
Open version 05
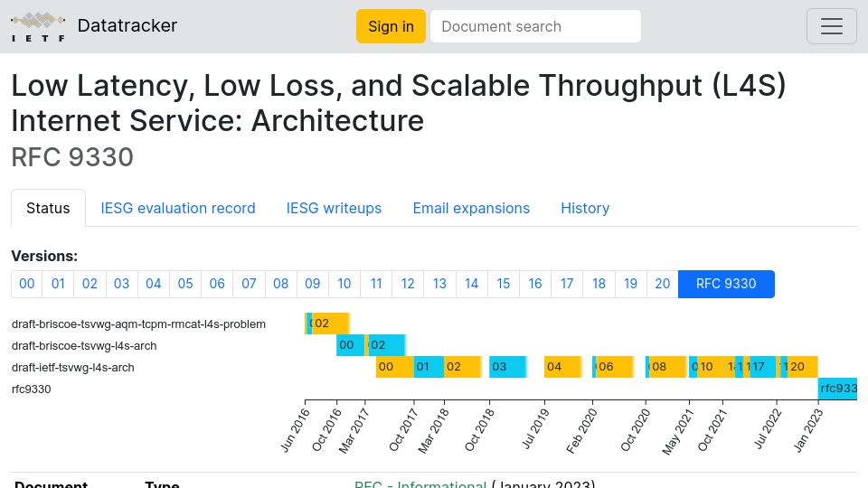(185, 284)
